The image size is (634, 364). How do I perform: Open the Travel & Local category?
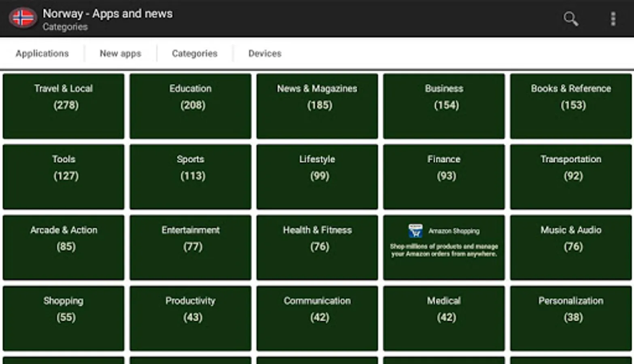pyautogui.click(x=64, y=106)
